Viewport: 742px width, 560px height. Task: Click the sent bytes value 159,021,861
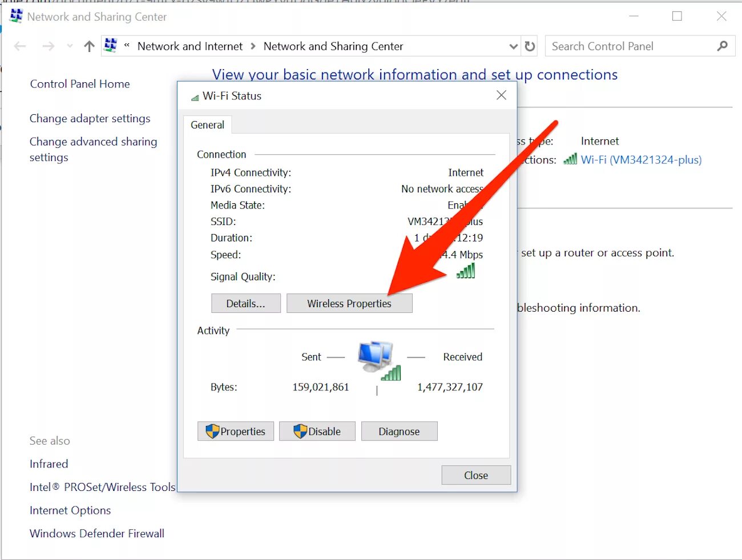coord(321,387)
